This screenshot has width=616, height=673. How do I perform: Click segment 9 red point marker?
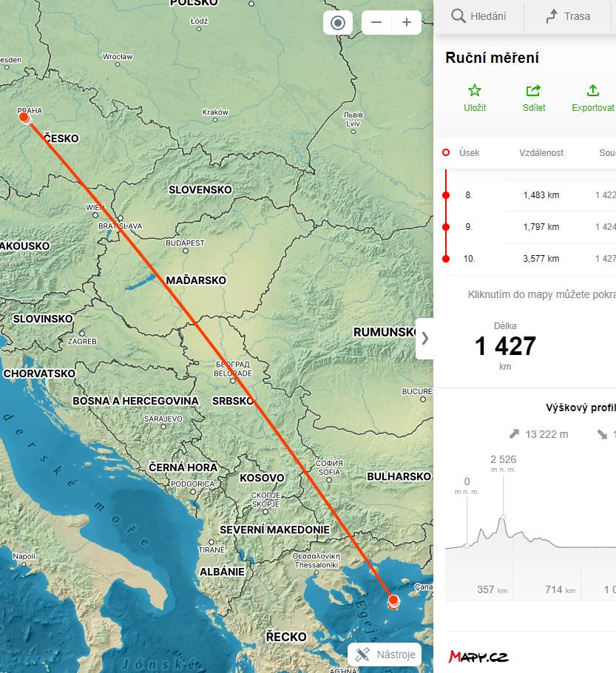pyautogui.click(x=446, y=227)
